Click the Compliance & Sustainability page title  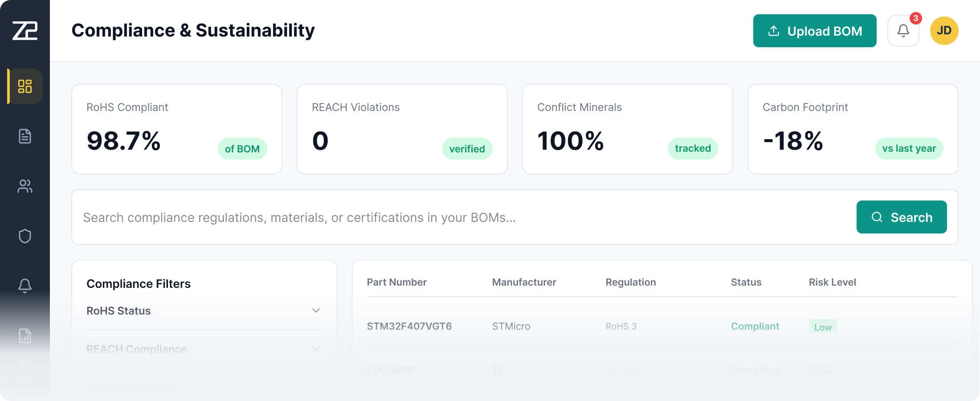click(193, 30)
